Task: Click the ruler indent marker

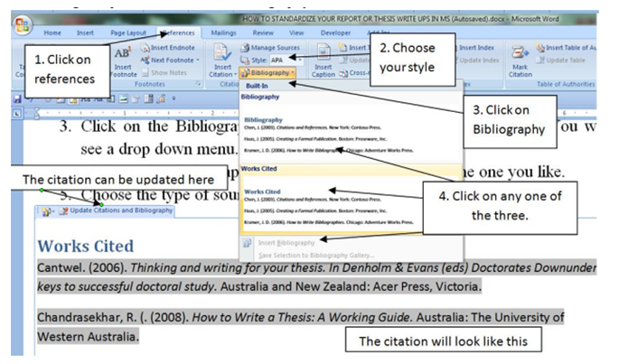Action: [36, 114]
